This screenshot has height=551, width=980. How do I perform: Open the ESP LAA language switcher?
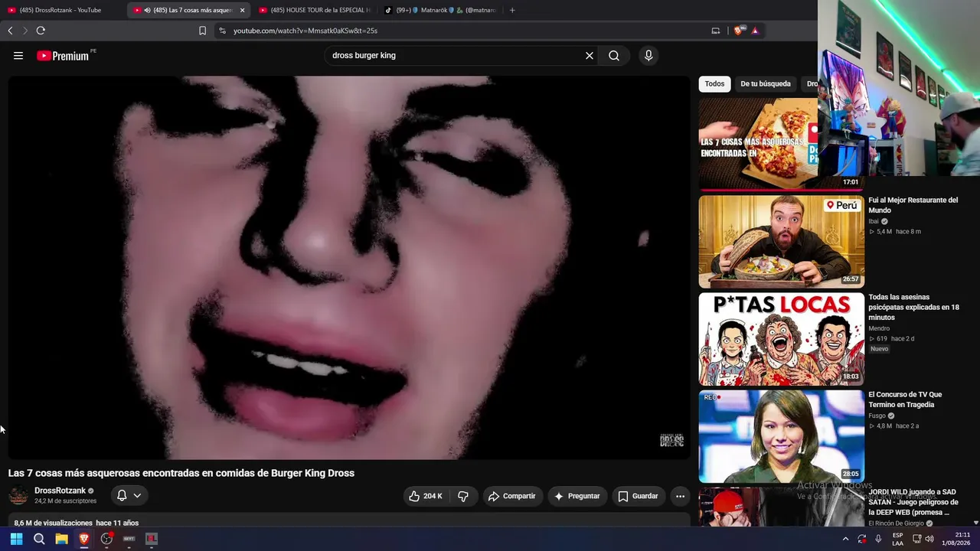898,539
